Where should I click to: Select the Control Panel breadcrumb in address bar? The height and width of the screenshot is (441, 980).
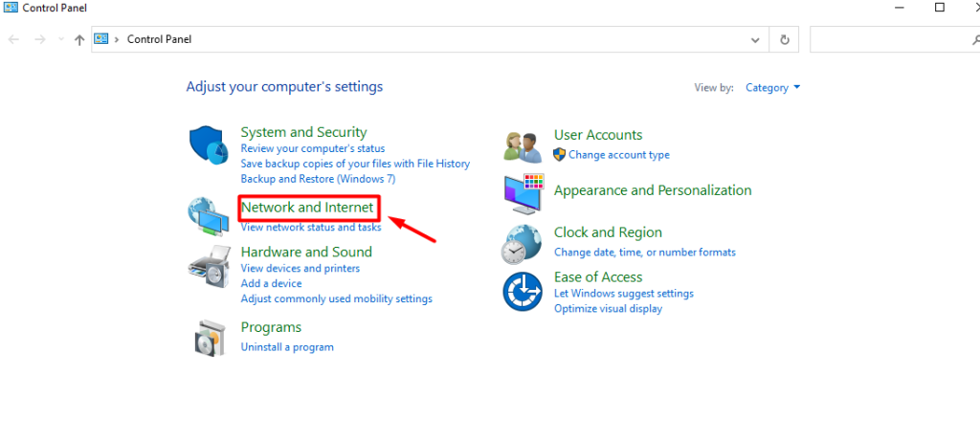tap(160, 38)
